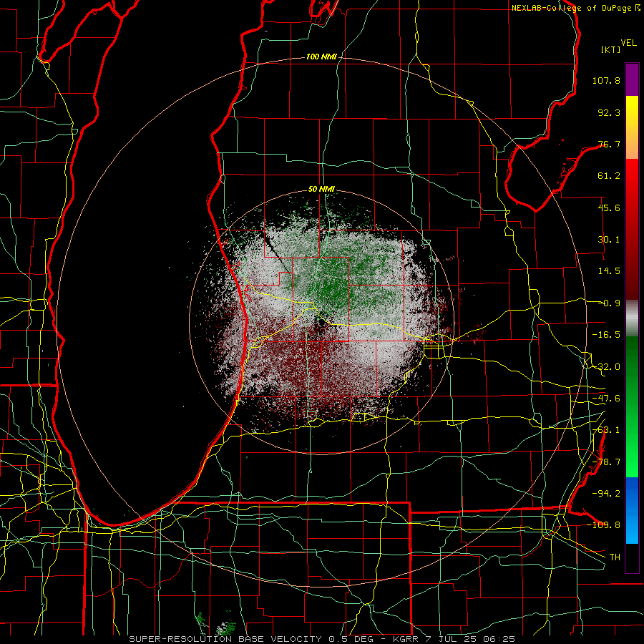644x644 pixels.
Task: Click the -78.7 velocity scale value
Action: 606,462
